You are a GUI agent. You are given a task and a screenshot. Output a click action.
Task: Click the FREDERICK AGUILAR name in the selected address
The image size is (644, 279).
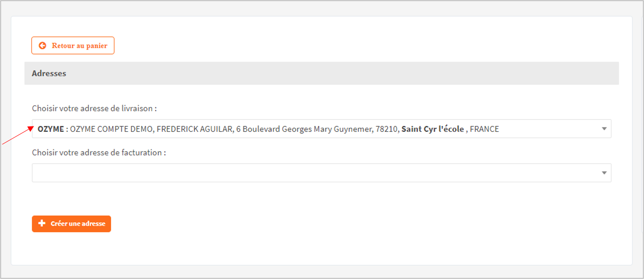tap(194, 129)
